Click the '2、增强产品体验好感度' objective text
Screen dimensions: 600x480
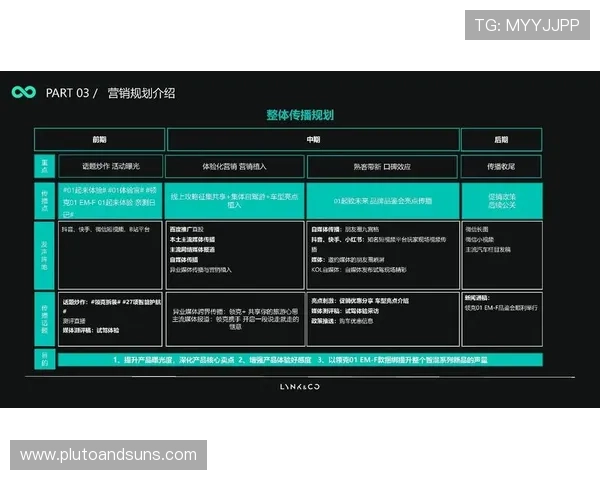pyautogui.click(x=275, y=360)
